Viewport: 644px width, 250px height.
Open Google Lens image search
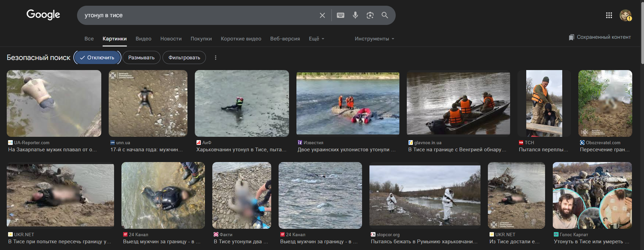pyautogui.click(x=370, y=15)
